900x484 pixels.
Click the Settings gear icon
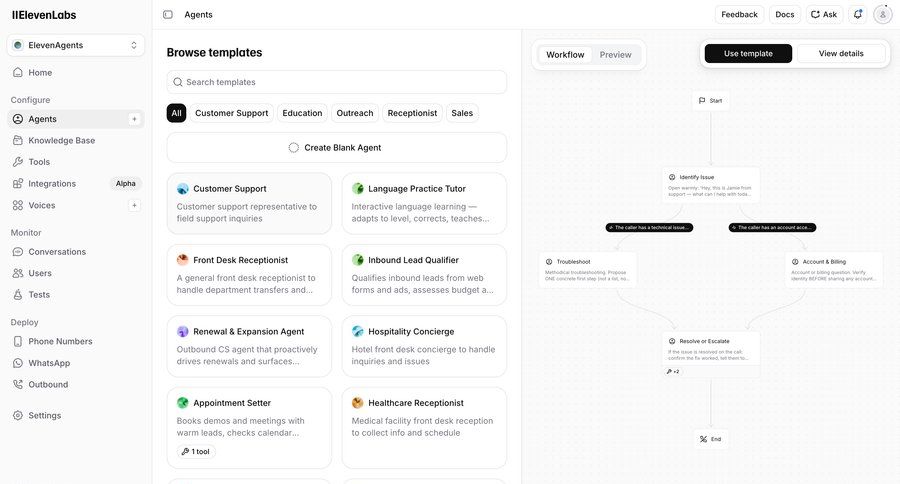[18, 415]
